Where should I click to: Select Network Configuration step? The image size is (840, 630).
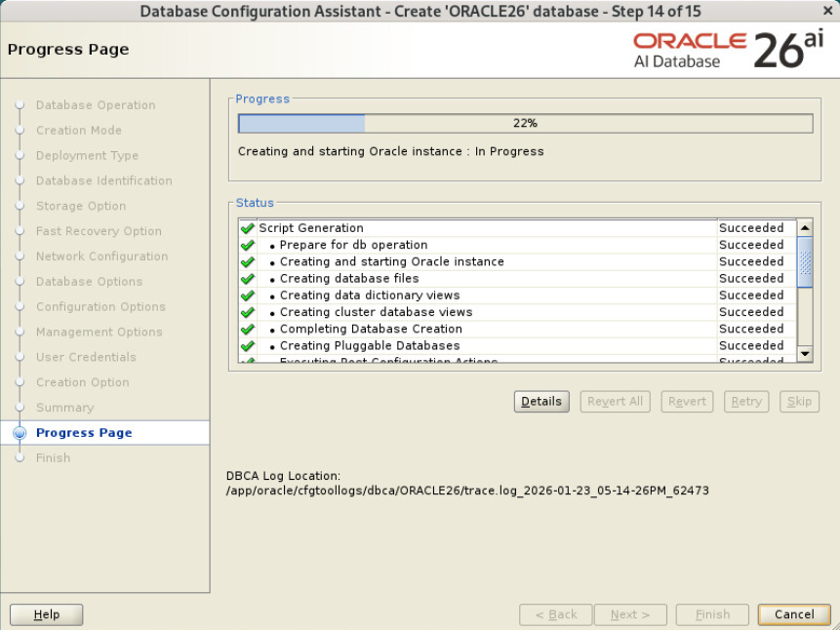101,256
